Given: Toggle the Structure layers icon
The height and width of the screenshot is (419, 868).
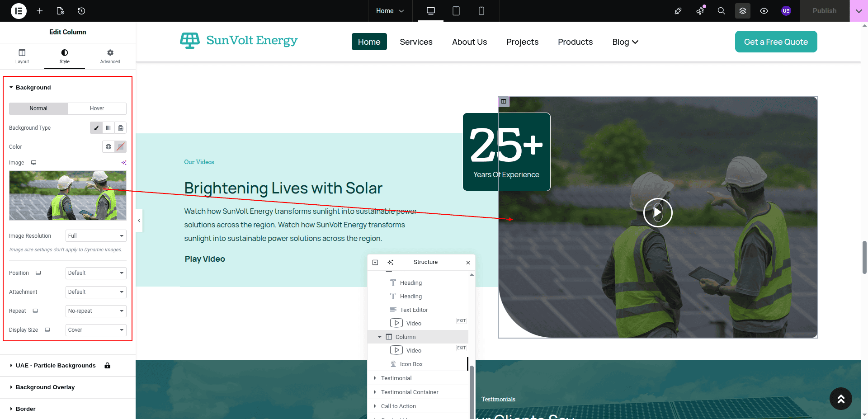Looking at the screenshot, I should point(743,11).
